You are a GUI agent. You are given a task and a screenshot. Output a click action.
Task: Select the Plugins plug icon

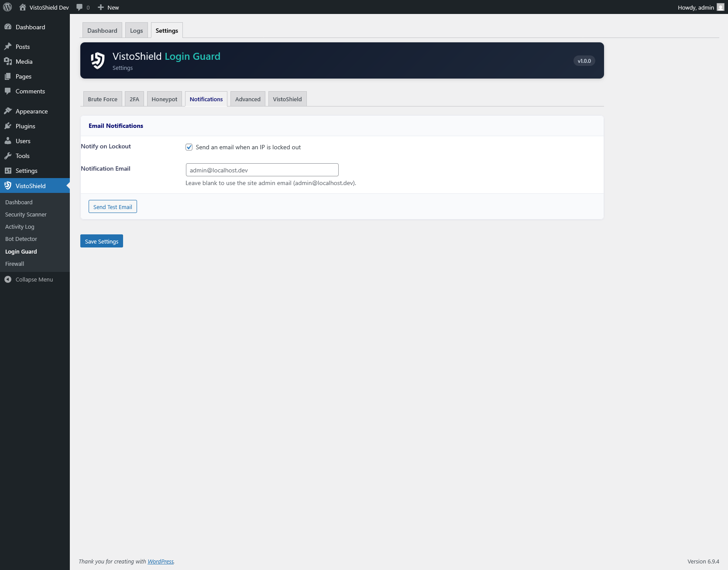[x=8, y=126]
